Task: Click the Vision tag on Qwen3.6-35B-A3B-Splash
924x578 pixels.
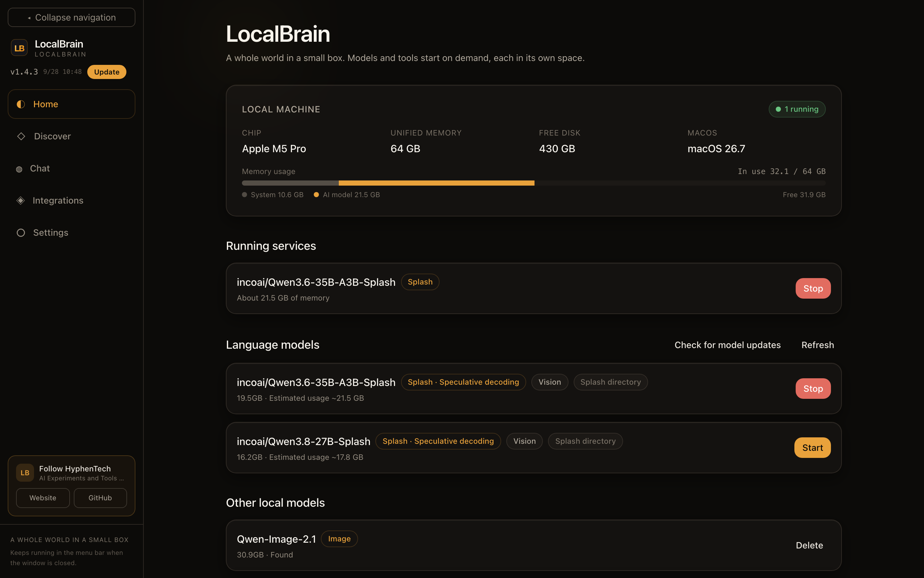Action: pyautogui.click(x=550, y=382)
